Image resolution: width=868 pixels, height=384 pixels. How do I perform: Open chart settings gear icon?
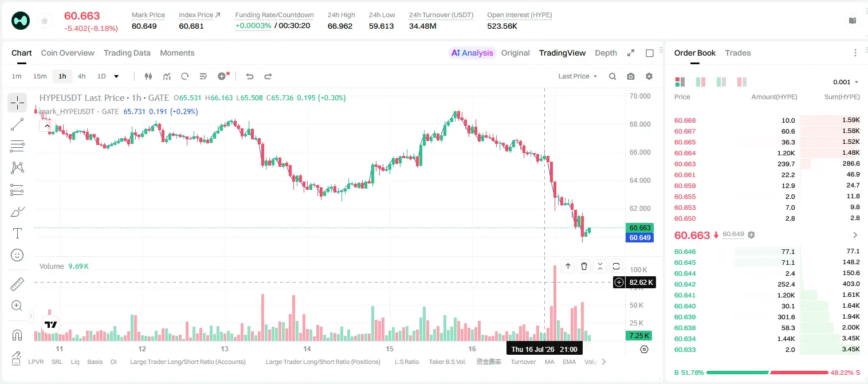point(649,76)
